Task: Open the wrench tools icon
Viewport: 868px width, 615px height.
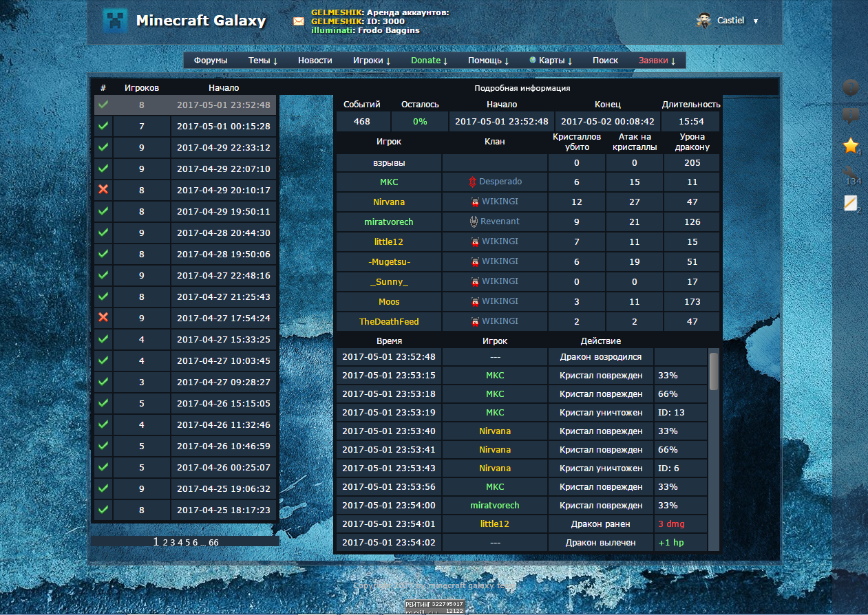Action: click(851, 173)
